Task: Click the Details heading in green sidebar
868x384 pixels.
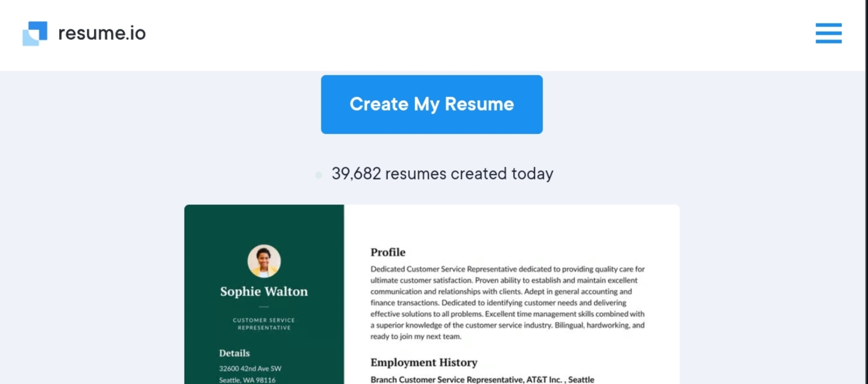Action: [x=234, y=353]
